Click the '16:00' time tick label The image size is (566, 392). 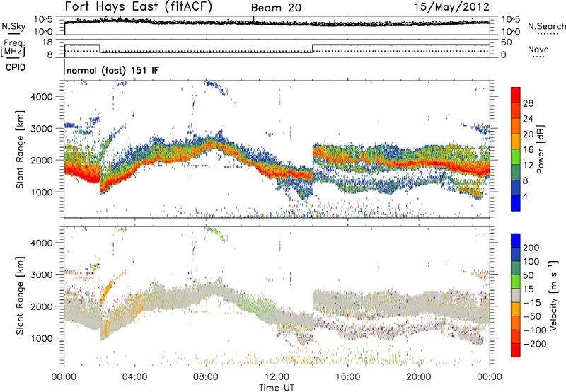coord(347,377)
